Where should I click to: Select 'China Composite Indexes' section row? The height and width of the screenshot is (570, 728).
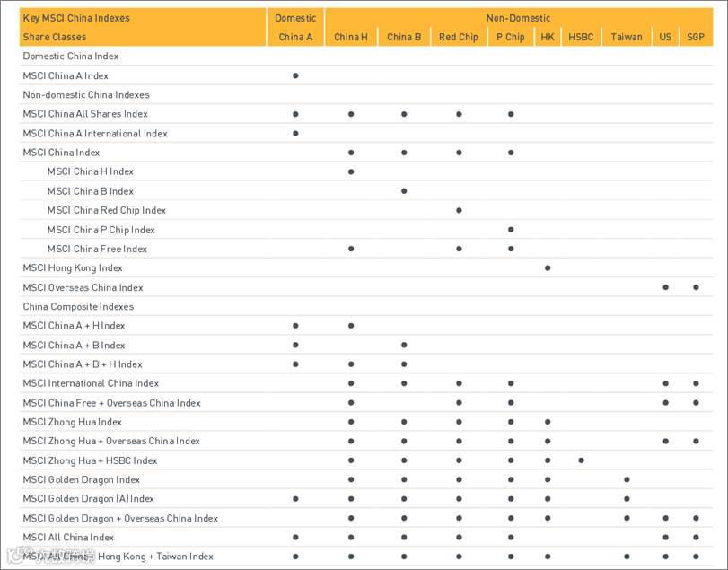point(366,306)
